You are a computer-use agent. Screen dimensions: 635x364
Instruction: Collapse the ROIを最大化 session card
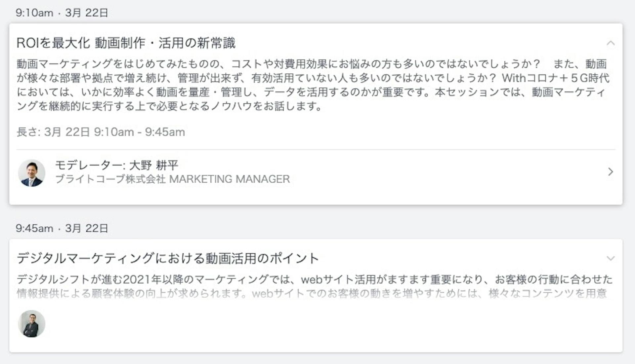tap(611, 43)
